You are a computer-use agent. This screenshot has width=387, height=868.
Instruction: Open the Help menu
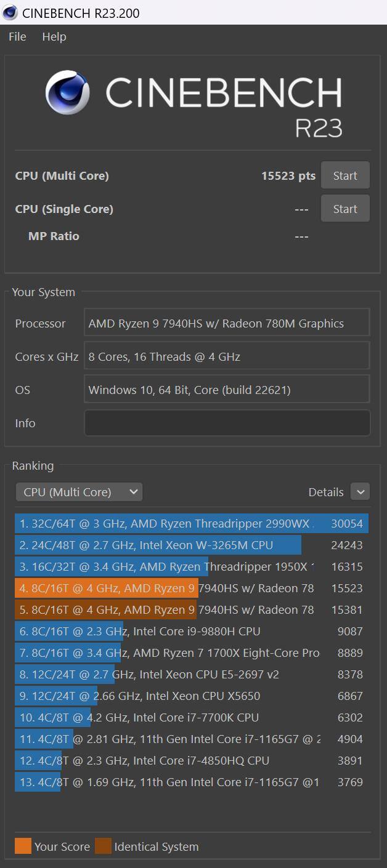click(x=54, y=37)
